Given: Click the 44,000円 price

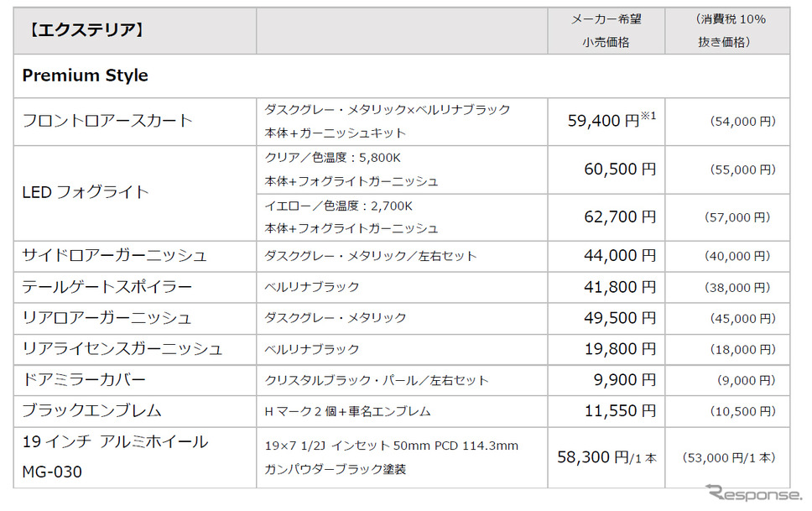Looking at the screenshot, I should point(620,256).
